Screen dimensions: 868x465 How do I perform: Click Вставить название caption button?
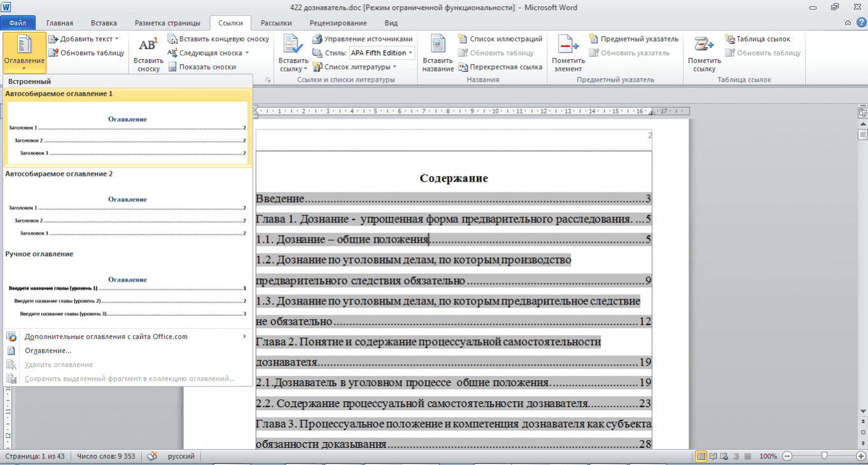438,54
